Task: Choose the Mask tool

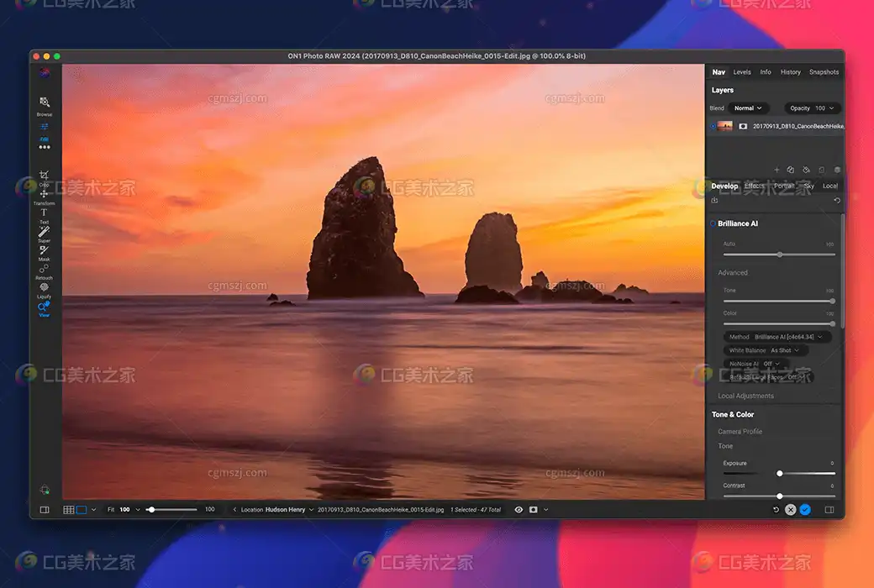Action: click(44, 250)
